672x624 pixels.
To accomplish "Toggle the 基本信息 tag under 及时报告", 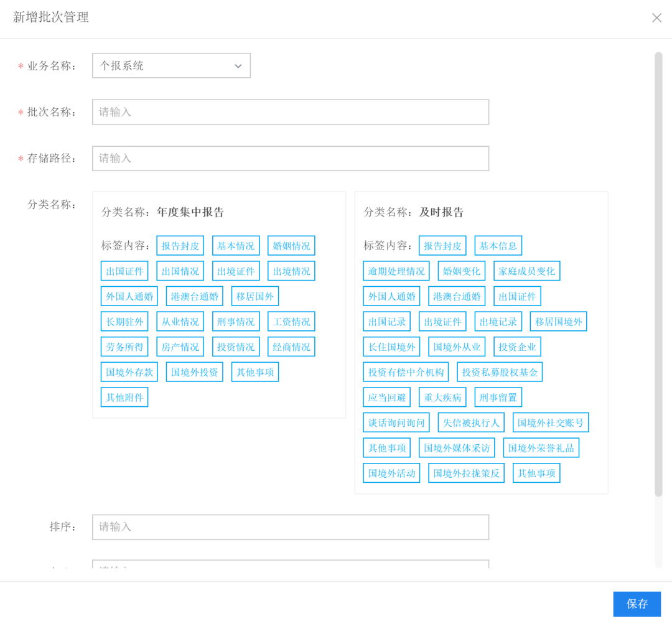I will click(x=498, y=245).
